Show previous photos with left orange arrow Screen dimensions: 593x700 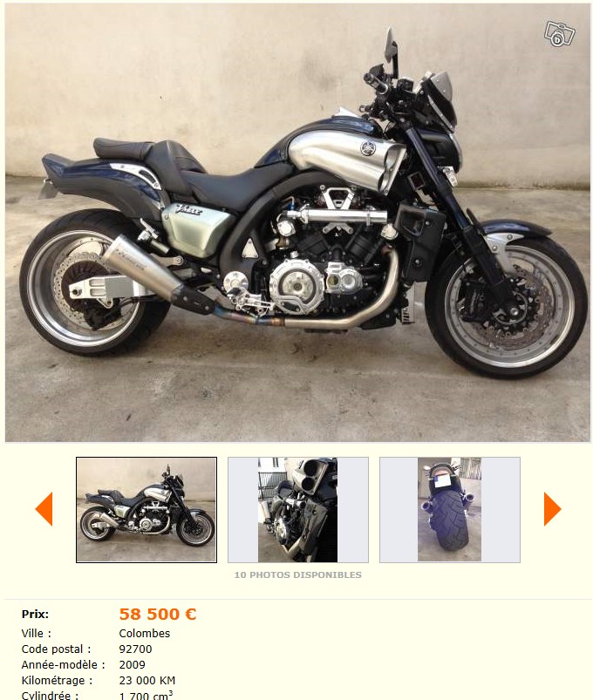pyautogui.click(x=44, y=509)
